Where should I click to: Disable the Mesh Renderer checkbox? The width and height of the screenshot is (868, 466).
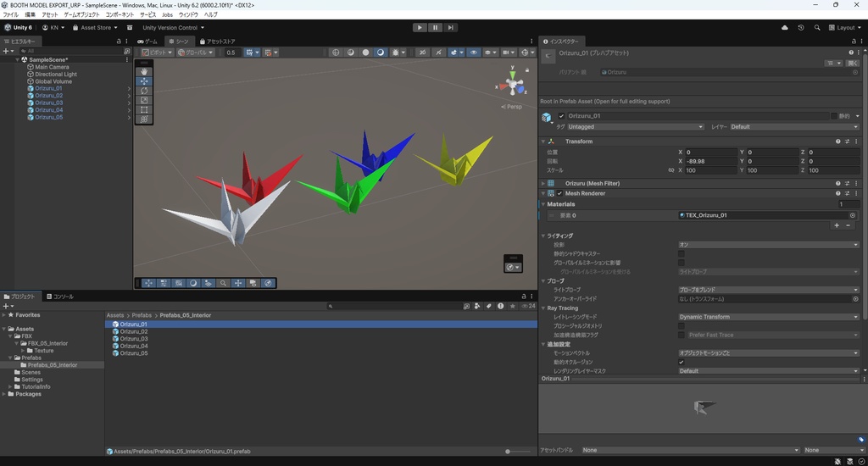point(559,193)
